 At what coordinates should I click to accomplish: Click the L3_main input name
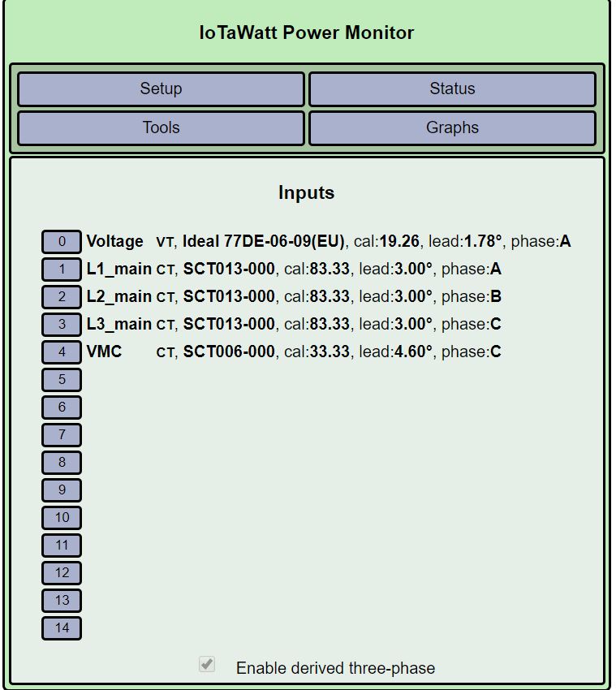(118, 325)
